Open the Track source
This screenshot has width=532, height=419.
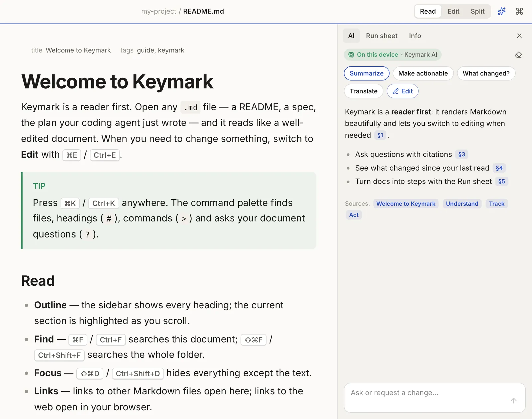click(x=497, y=204)
